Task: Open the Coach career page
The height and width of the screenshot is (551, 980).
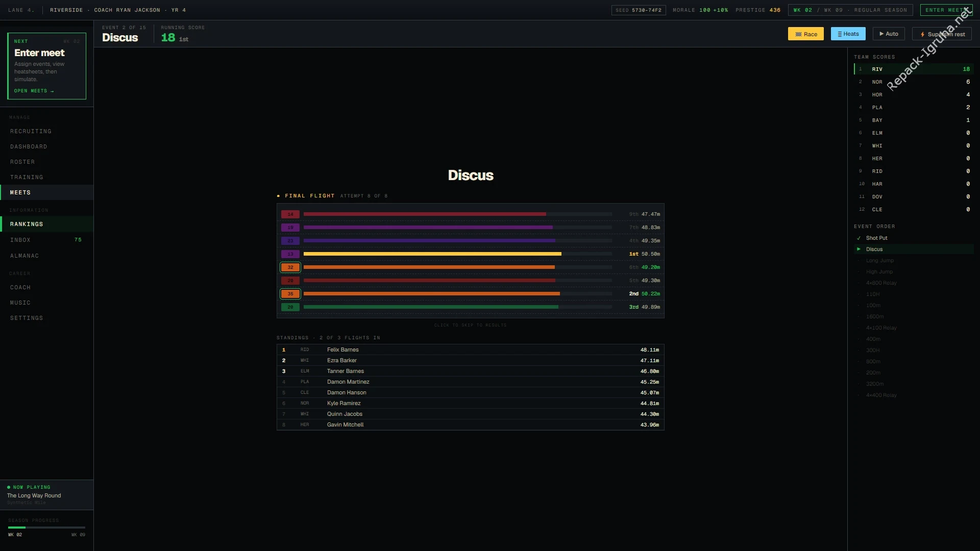Action: pos(46,288)
